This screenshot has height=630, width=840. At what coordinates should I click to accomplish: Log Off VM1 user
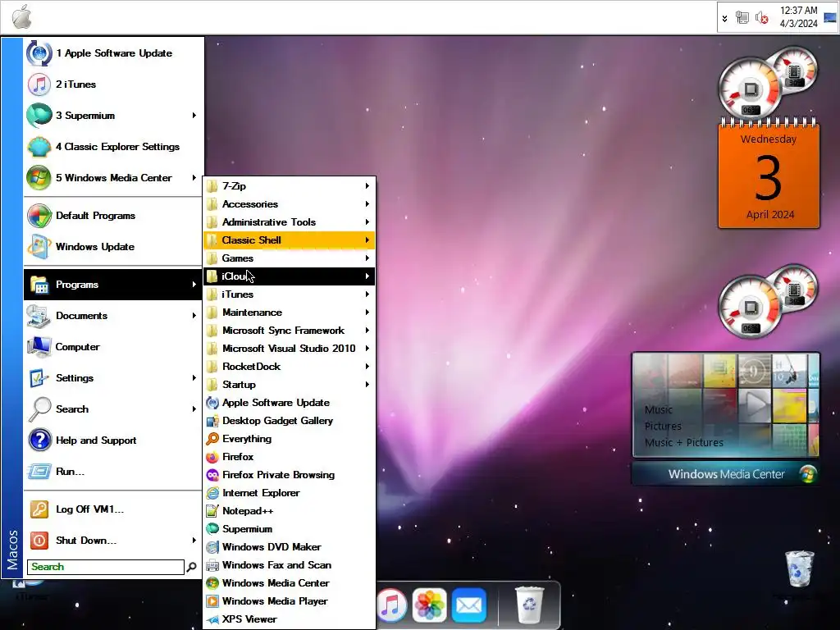[113, 509]
